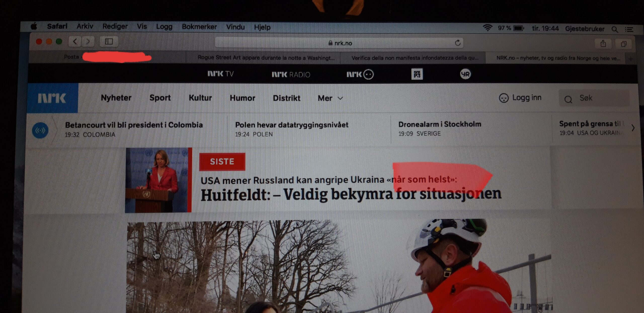Open the Notification Center list icon
This screenshot has height=313, width=644.
(x=629, y=30)
